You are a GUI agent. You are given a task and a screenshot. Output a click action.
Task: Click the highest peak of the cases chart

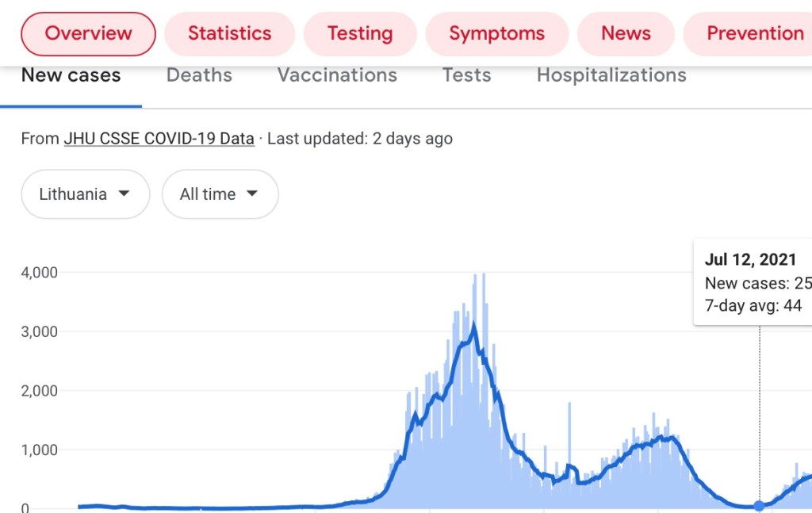[x=483, y=276]
